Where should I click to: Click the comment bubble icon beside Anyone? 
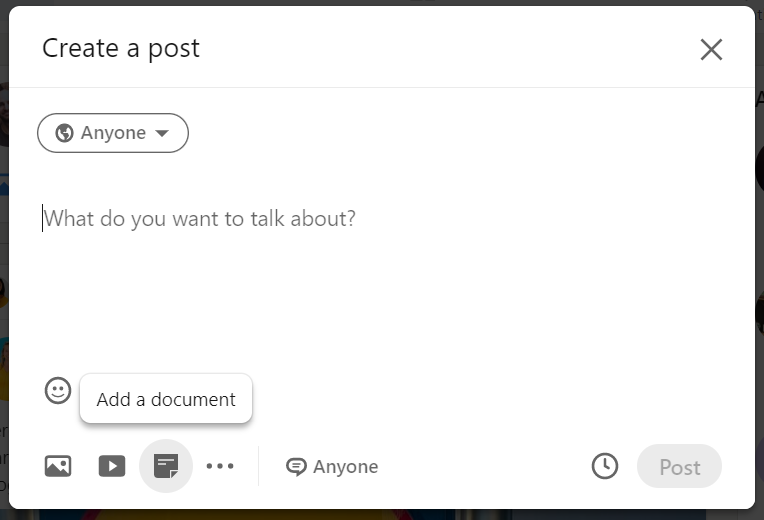tap(295, 467)
